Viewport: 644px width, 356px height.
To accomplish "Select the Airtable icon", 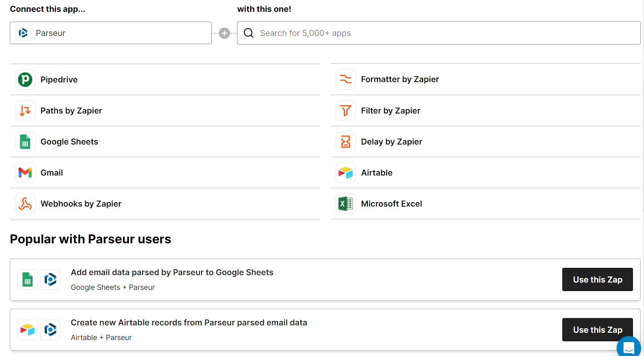I will pos(345,172).
